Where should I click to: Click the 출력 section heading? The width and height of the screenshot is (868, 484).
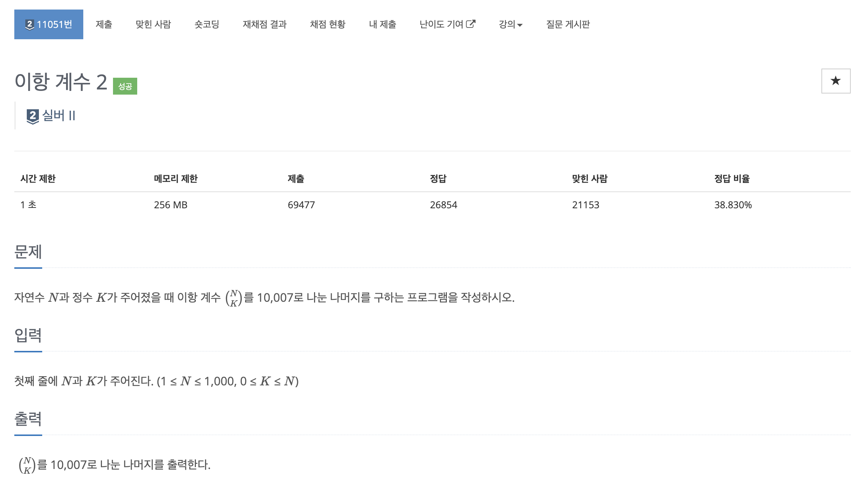click(28, 419)
